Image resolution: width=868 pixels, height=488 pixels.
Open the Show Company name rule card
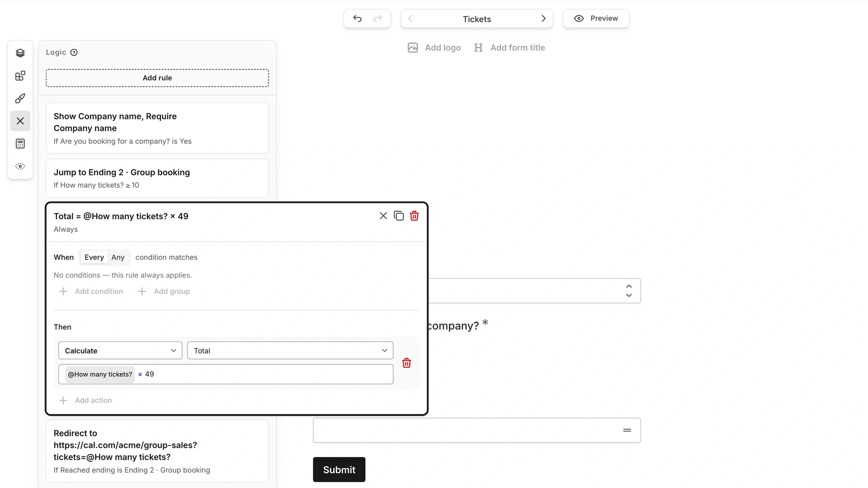click(158, 128)
